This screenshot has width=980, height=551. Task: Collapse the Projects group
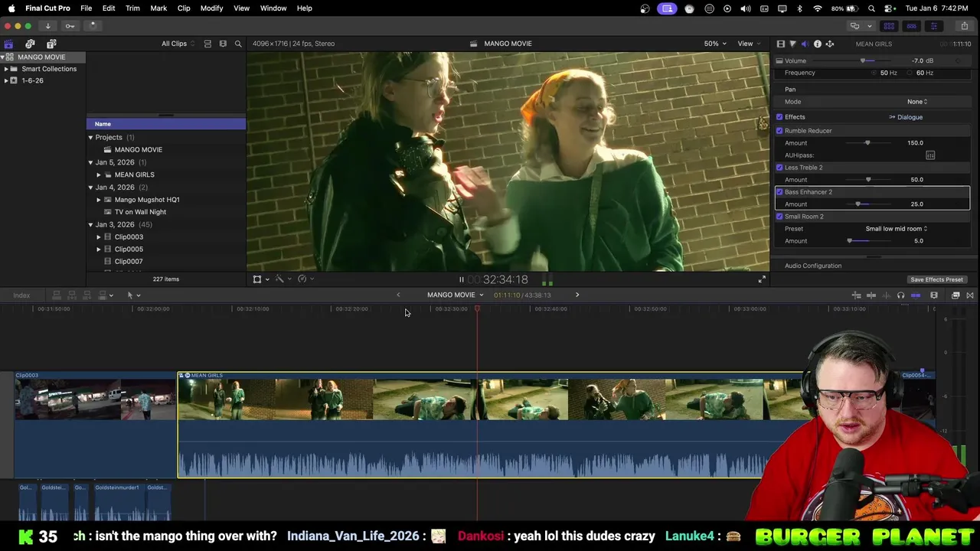click(x=90, y=138)
